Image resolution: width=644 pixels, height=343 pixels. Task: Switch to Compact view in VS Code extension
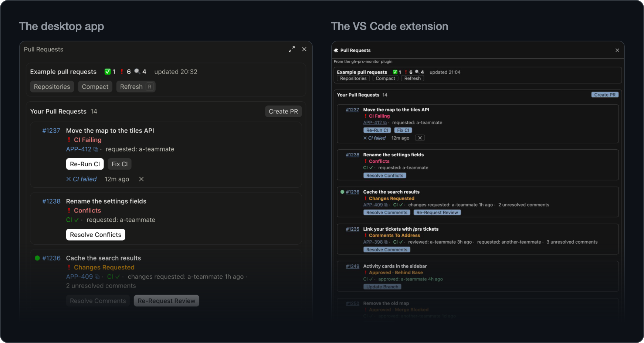click(x=385, y=78)
